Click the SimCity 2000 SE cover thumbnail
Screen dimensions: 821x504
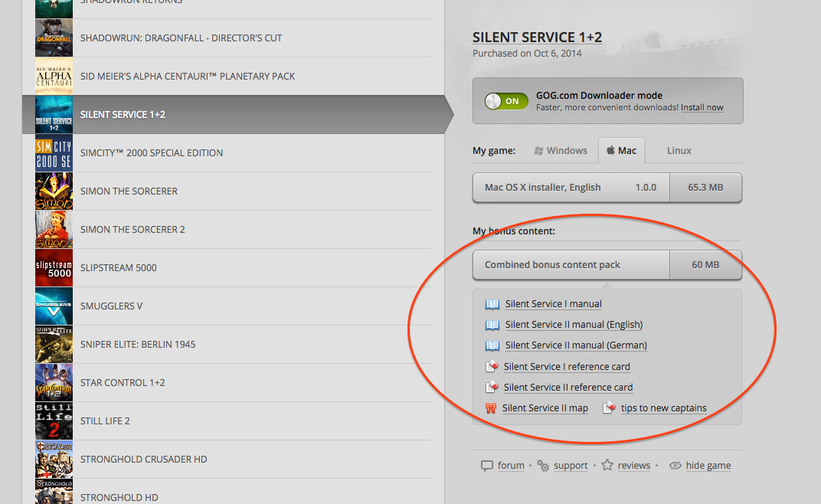click(x=54, y=153)
